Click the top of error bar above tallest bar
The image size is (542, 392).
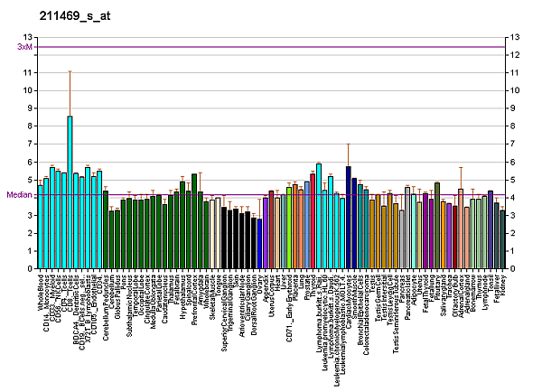pos(70,71)
